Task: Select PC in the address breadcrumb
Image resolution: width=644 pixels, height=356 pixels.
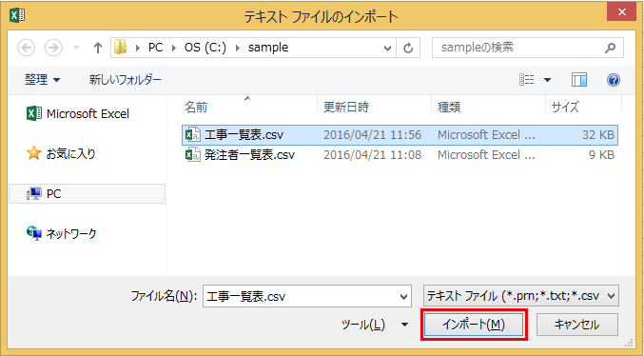Action: click(x=155, y=48)
